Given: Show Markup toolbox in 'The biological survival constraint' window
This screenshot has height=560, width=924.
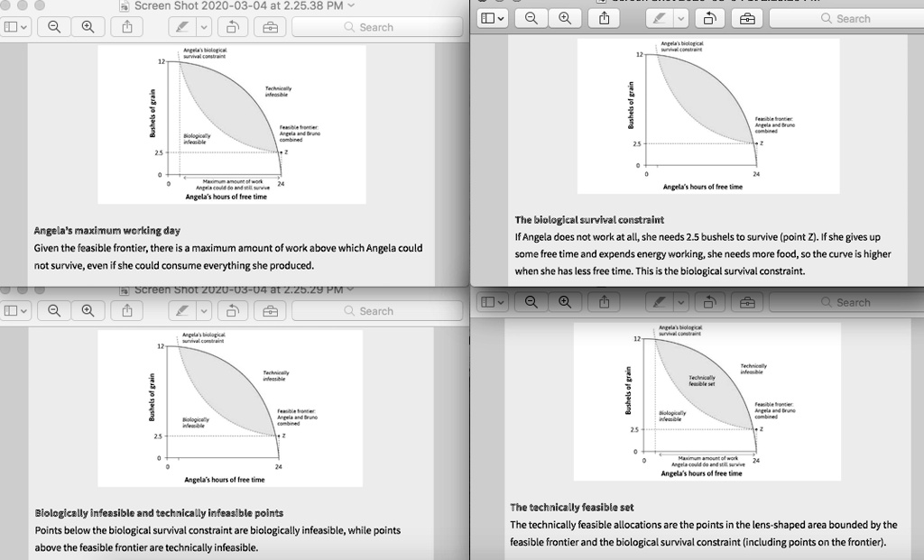Looking at the screenshot, I should point(747,18).
